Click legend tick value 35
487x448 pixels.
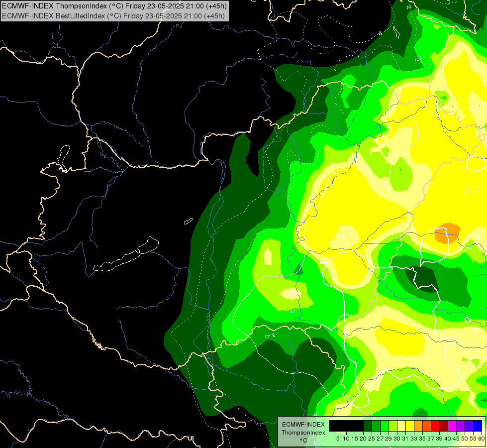click(422, 439)
